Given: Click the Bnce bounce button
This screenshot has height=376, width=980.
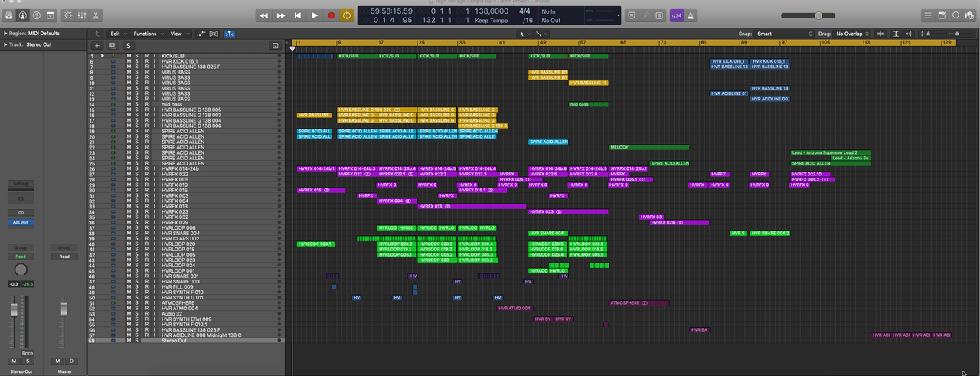Looking at the screenshot, I should [x=28, y=353].
